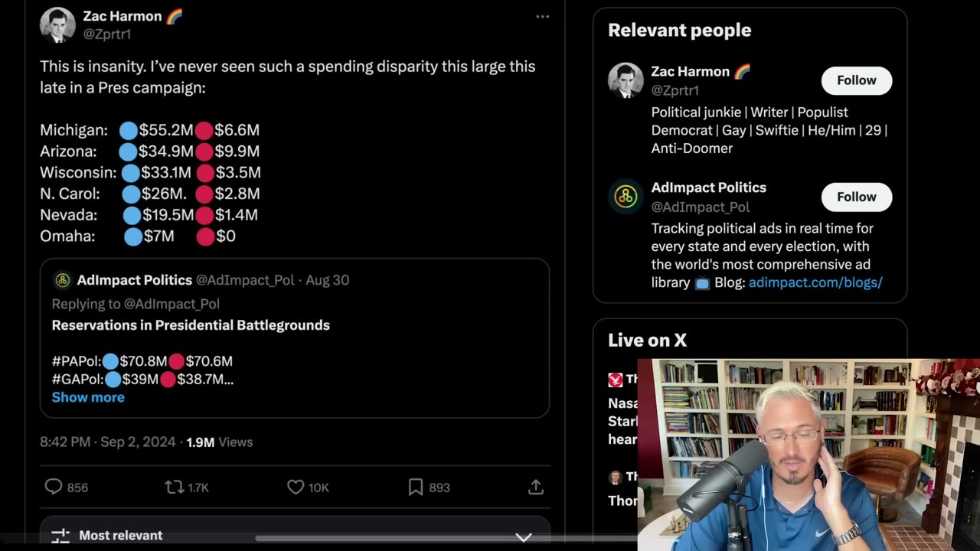Viewport: 980px width, 551px height.
Task: Follow AdImpact Politics
Action: tap(856, 197)
